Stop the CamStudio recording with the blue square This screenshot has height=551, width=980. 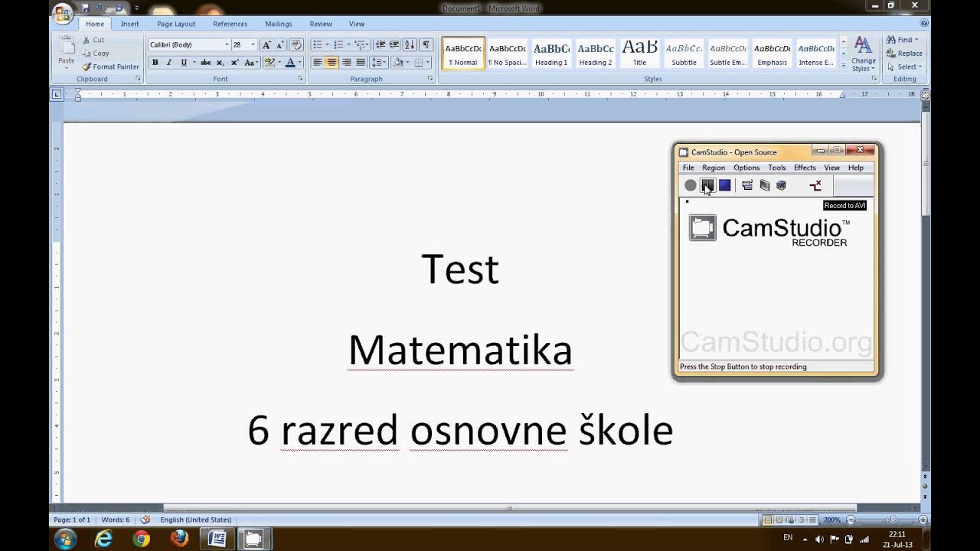point(724,185)
